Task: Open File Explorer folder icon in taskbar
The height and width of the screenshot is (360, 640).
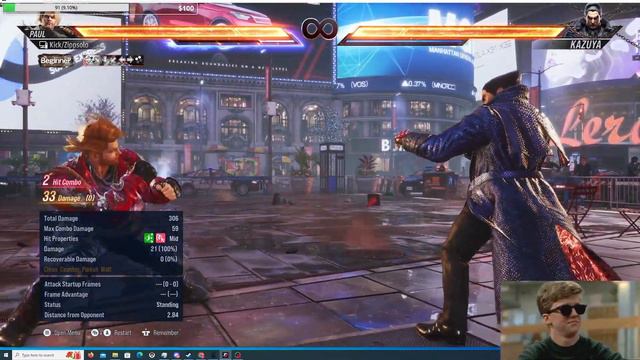Action: point(115,355)
